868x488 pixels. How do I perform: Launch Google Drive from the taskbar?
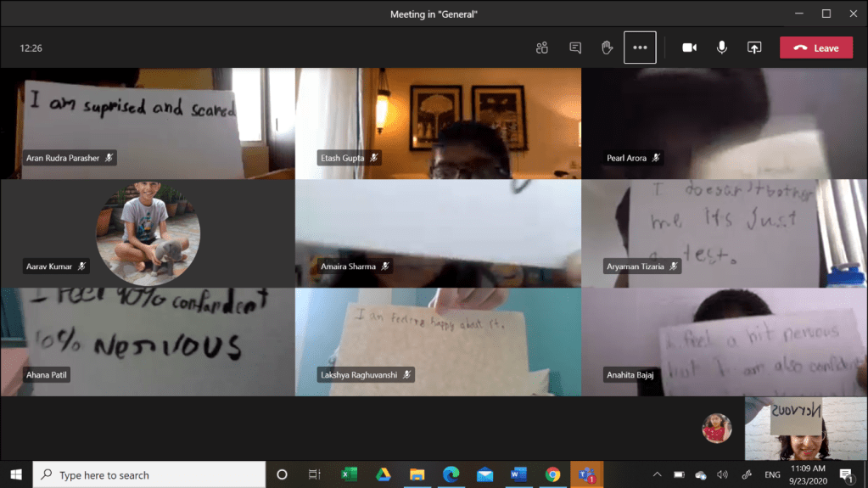pos(384,474)
